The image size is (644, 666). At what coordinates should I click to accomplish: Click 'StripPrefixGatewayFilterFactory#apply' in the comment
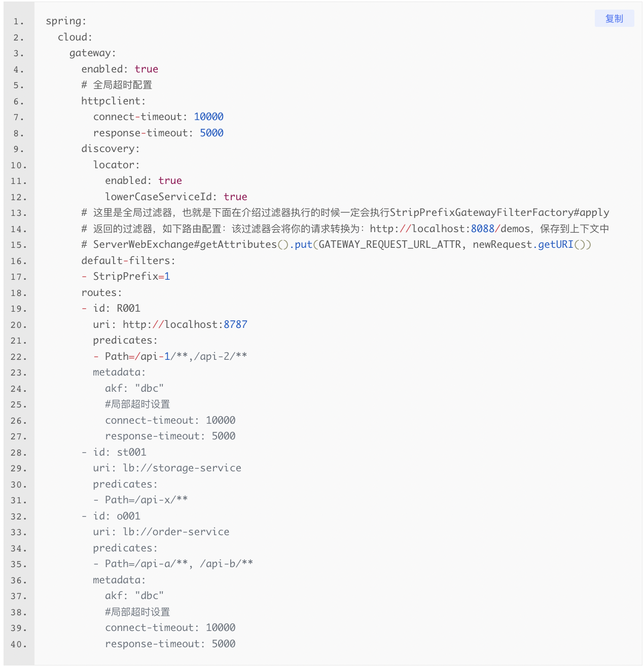click(499, 213)
